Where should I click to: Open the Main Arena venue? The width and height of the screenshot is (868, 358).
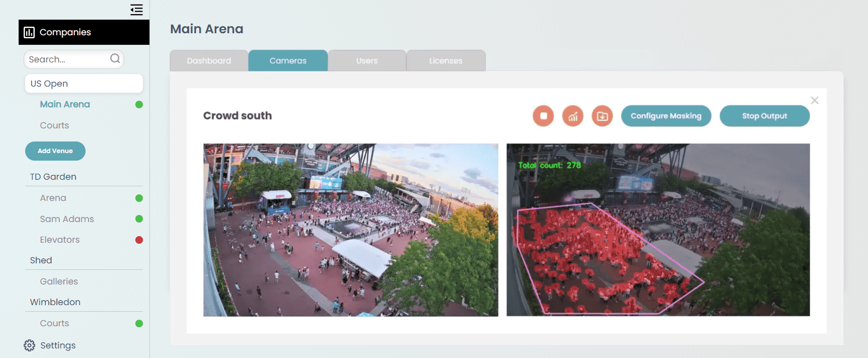tap(65, 104)
